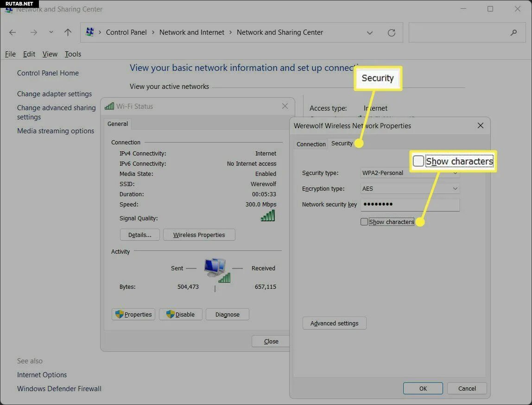The height and width of the screenshot is (405, 532).
Task: Open the Tools menu
Action: click(73, 54)
